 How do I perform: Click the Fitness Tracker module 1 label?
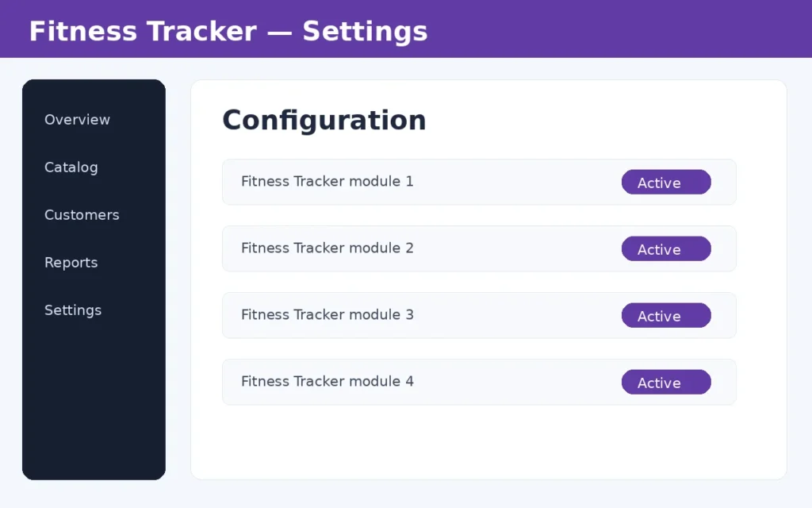pyautogui.click(x=327, y=182)
